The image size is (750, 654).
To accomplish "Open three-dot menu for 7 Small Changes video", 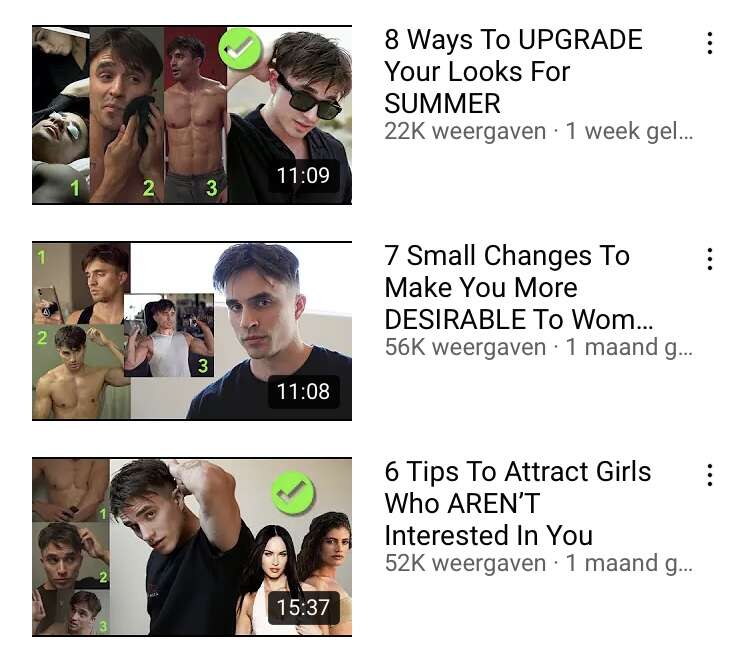I will [x=710, y=259].
